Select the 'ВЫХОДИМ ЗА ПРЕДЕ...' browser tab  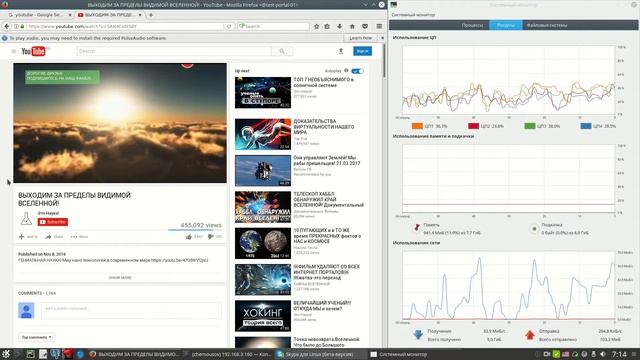[x=109, y=15]
